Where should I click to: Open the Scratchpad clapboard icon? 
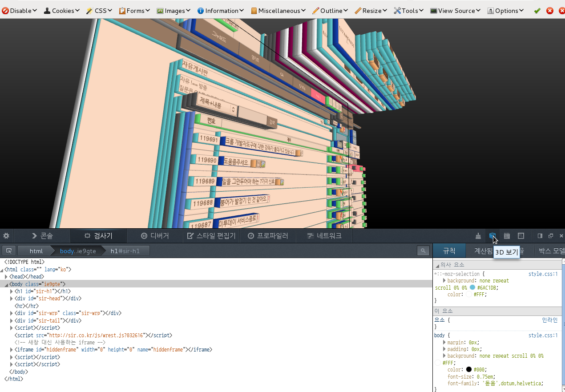coord(507,236)
